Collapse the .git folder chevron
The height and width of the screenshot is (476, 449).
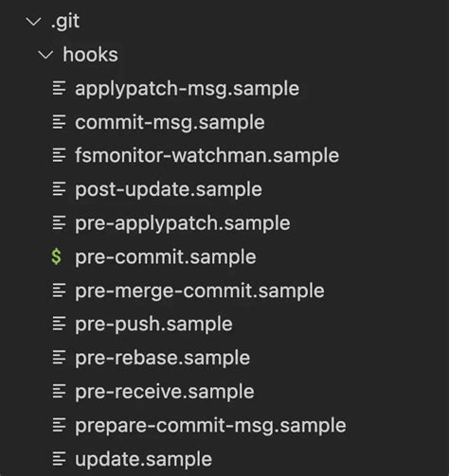point(33,22)
